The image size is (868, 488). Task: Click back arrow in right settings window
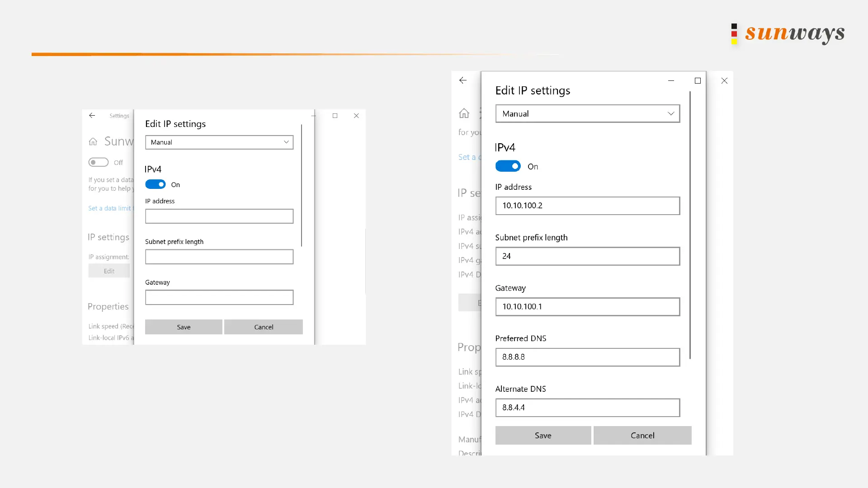(462, 80)
